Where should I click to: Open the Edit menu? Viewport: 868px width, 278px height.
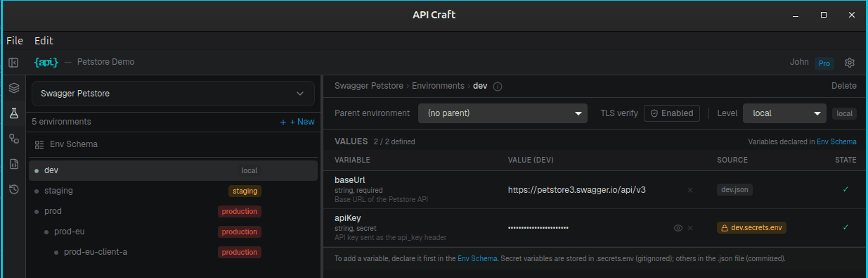click(44, 41)
